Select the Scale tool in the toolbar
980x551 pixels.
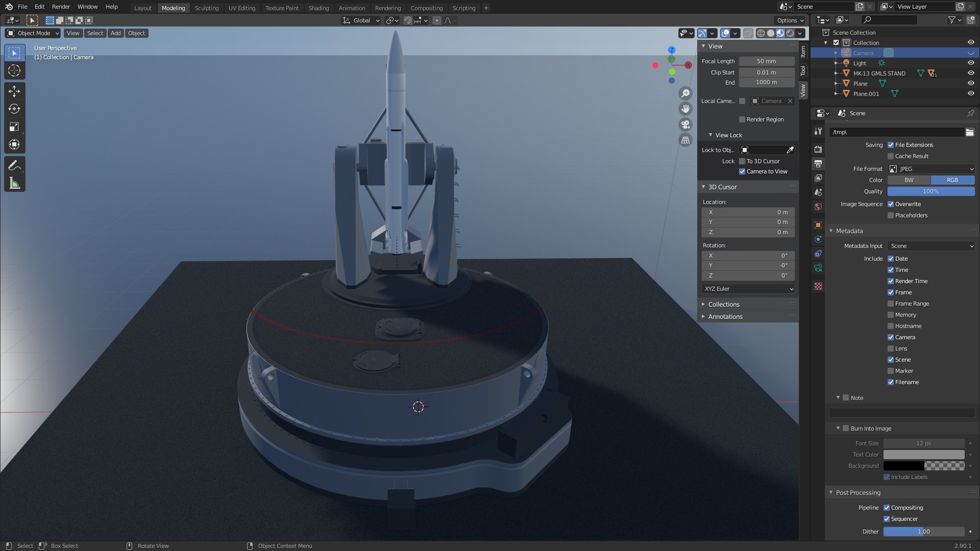pos(14,127)
